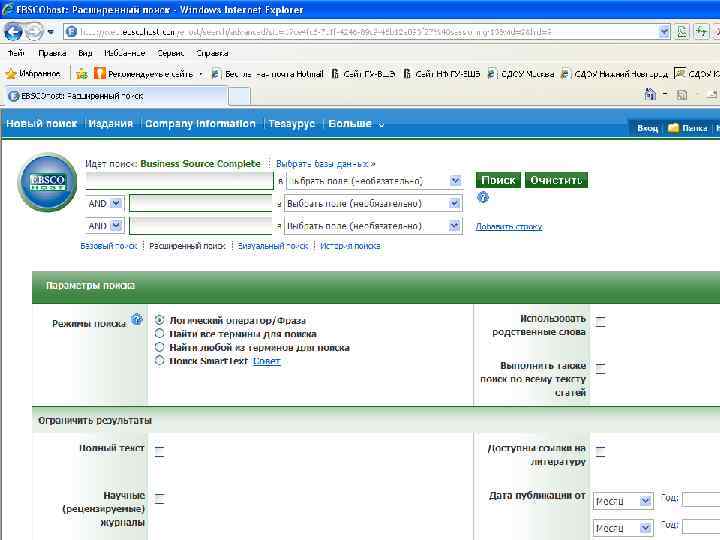This screenshot has height=540, width=720.
Task: Click the Refresh page icon
Action: (701, 32)
